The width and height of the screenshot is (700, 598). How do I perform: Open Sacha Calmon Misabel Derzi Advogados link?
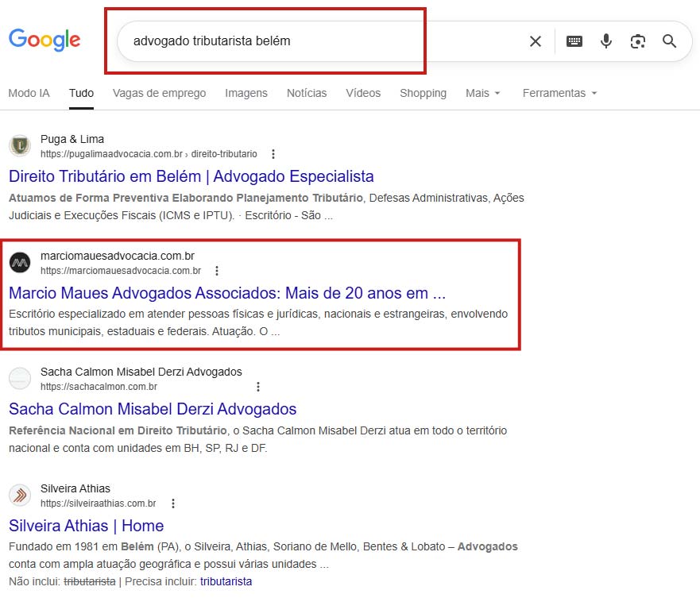[x=153, y=409]
